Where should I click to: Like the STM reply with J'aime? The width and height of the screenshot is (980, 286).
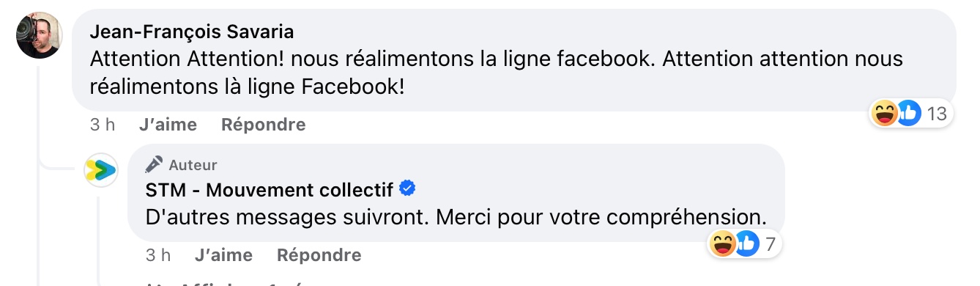coord(223,255)
